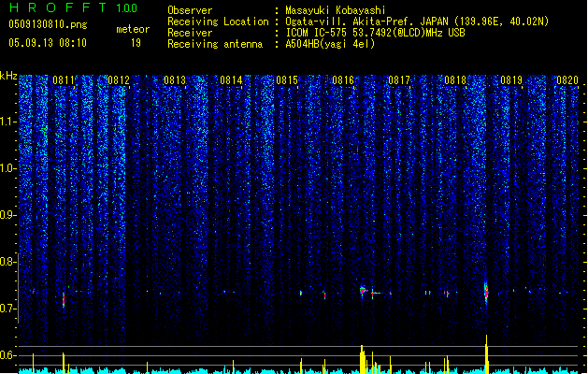Select the 0816 time marker

coord(343,80)
